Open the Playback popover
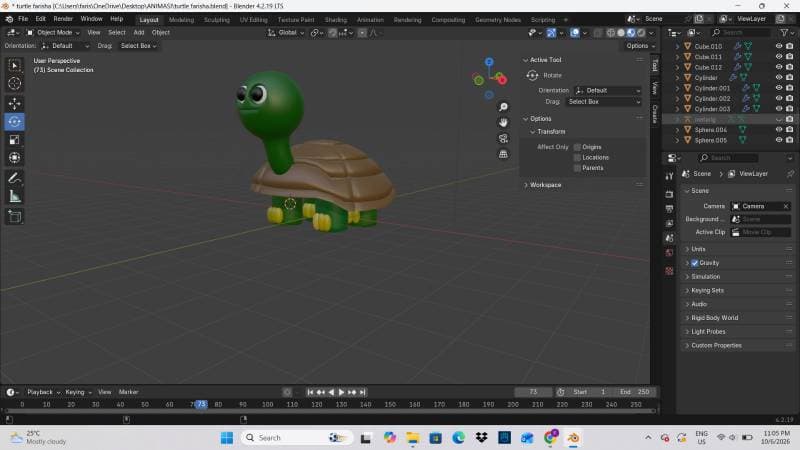The height and width of the screenshot is (450, 800). [x=43, y=392]
